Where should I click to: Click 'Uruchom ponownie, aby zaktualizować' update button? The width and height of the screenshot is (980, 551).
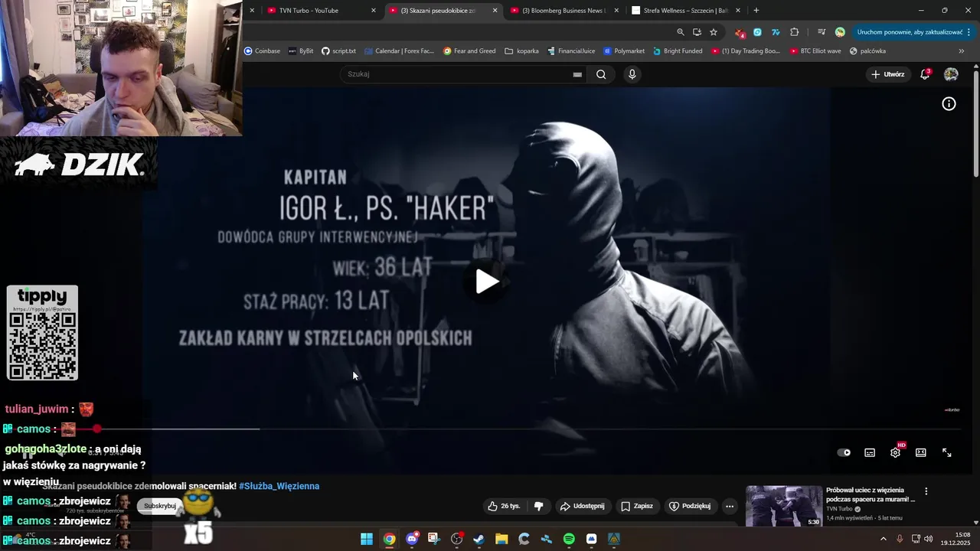(910, 32)
